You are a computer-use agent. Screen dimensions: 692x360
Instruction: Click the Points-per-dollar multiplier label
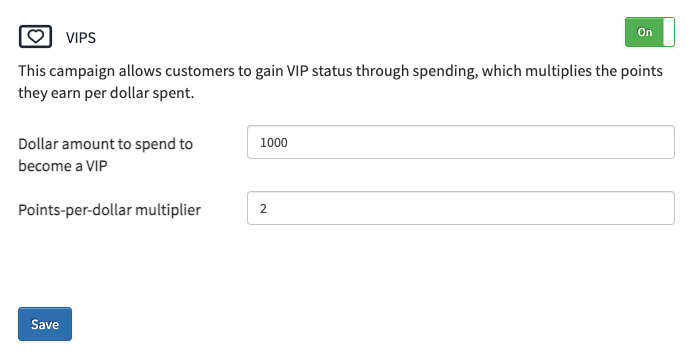[109, 210]
